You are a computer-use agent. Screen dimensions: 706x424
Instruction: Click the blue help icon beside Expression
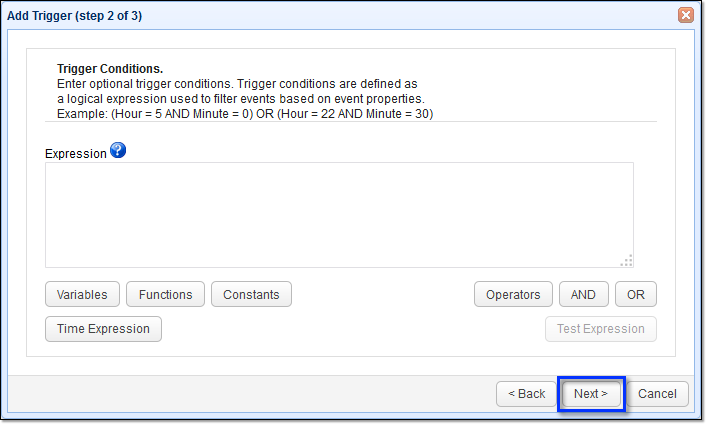pyautogui.click(x=118, y=151)
